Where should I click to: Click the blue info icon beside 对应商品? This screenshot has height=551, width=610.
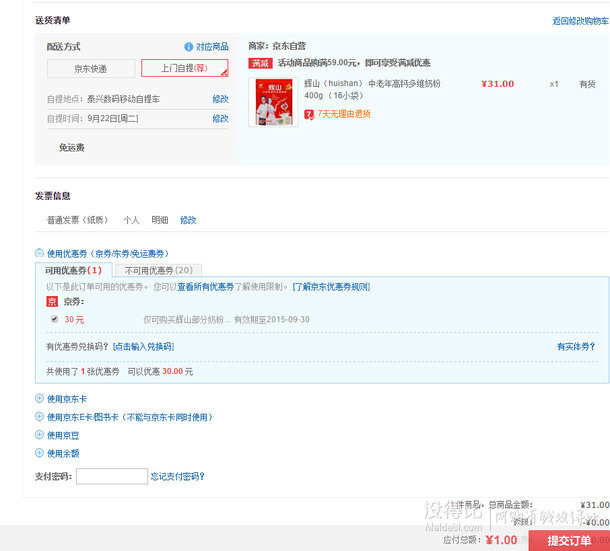(x=189, y=47)
